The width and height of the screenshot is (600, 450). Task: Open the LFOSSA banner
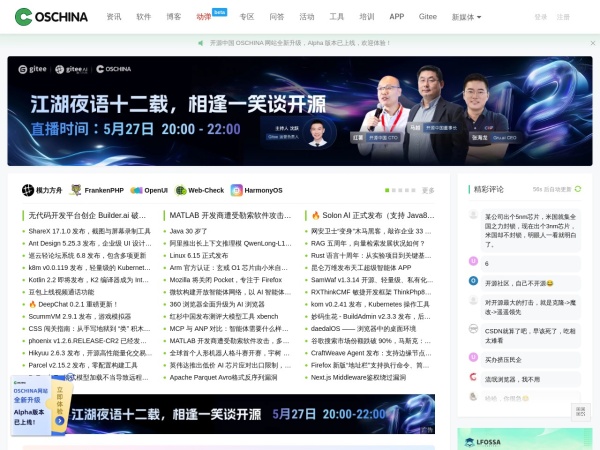tap(525, 439)
